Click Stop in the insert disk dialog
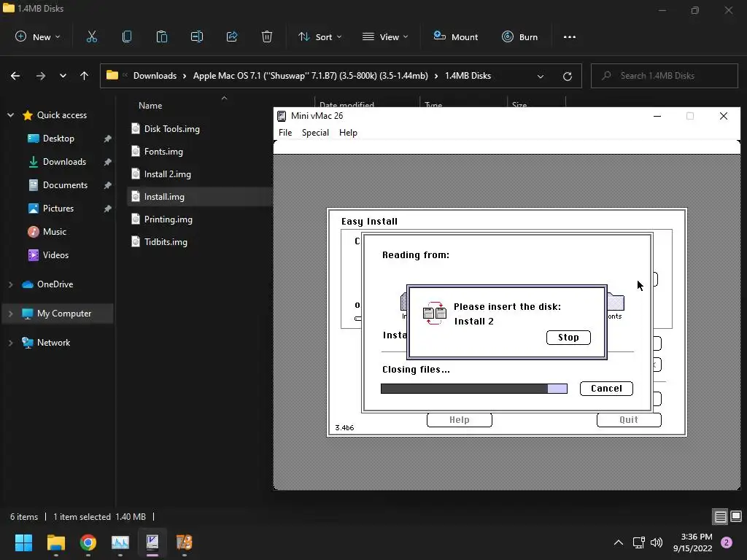Image resolution: width=747 pixels, height=560 pixels. pyautogui.click(x=568, y=337)
